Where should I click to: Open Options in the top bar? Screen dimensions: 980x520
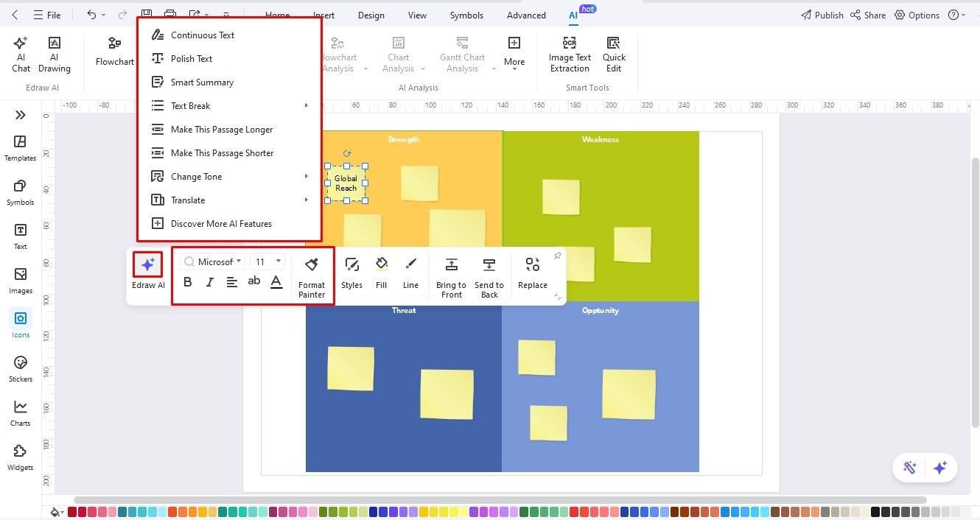click(917, 15)
